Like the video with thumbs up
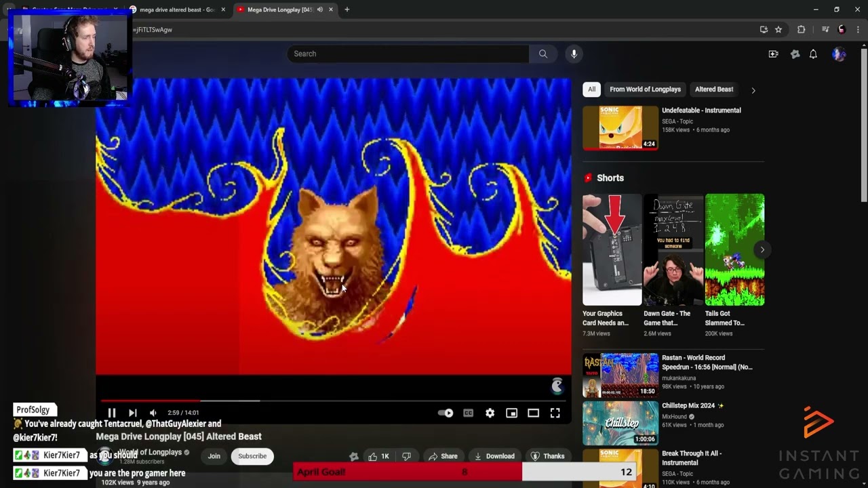 (378, 456)
